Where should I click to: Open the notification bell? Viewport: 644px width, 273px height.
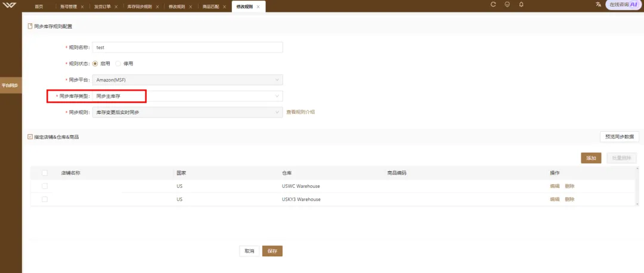tap(521, 5)
